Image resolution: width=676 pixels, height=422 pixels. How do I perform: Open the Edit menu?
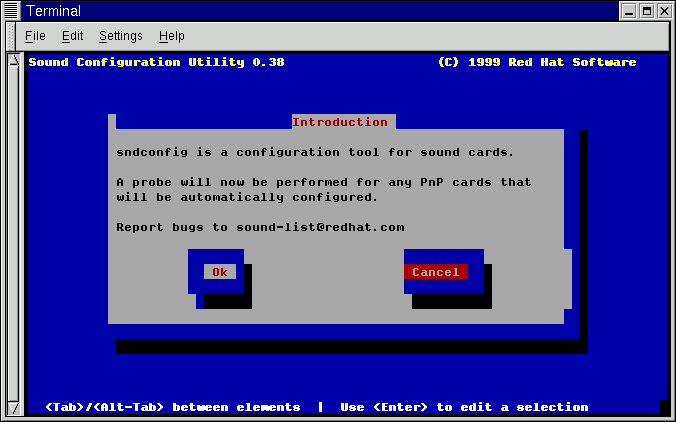[x=72, y=36]
